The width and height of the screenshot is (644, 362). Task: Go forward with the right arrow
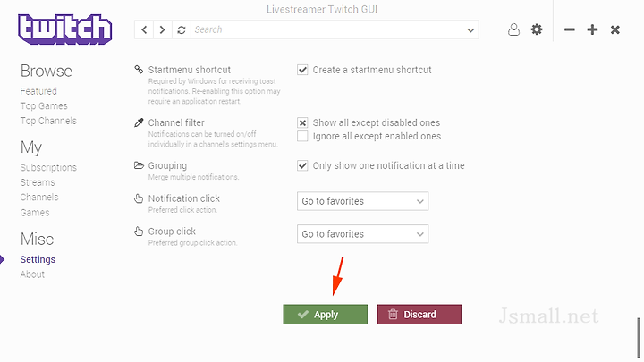pos(163,29)
